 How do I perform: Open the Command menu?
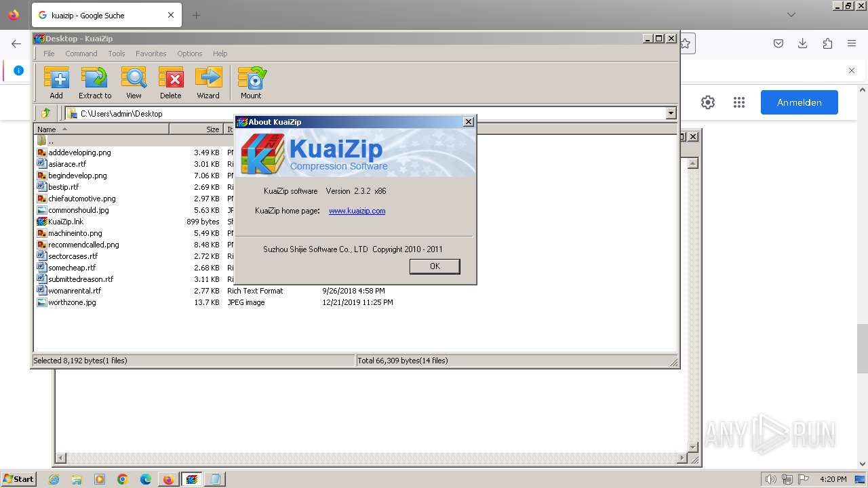tap(81, 54)
